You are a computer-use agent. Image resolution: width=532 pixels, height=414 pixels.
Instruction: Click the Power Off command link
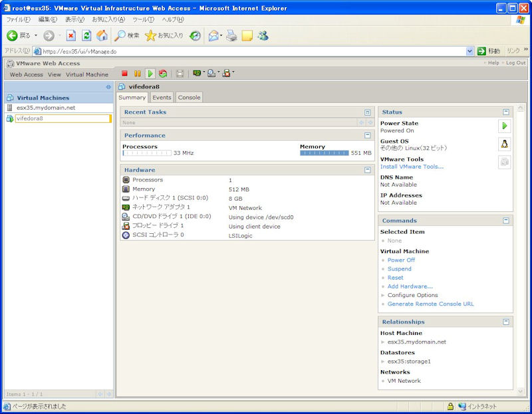click(x=402, y=260)
